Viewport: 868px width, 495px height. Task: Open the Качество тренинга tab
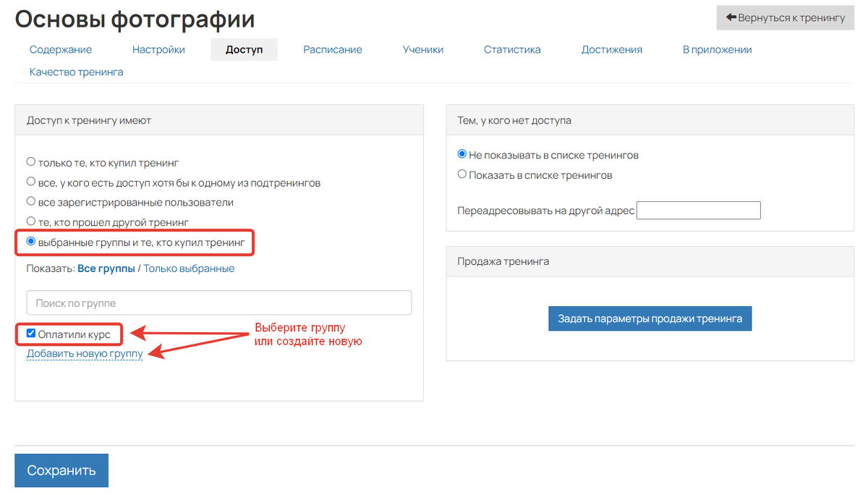click(76, 72)
